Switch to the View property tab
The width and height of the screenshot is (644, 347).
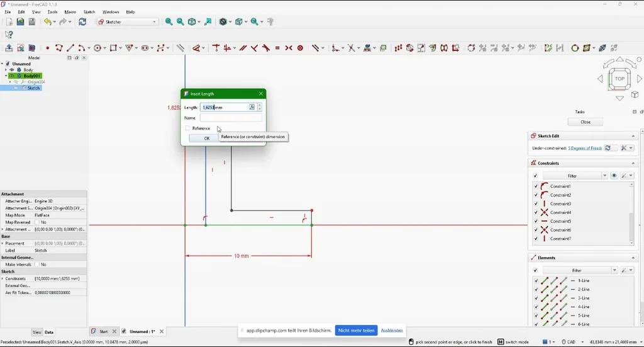point(37,332)
